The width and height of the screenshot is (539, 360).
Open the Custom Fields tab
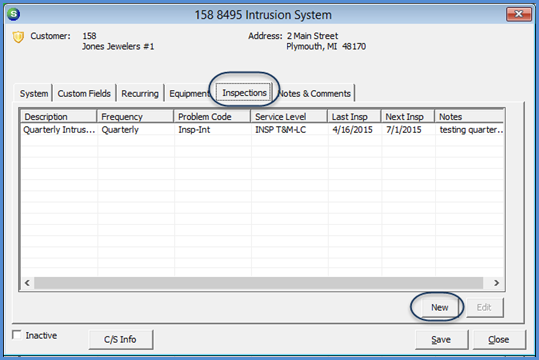tap(84, 94)
